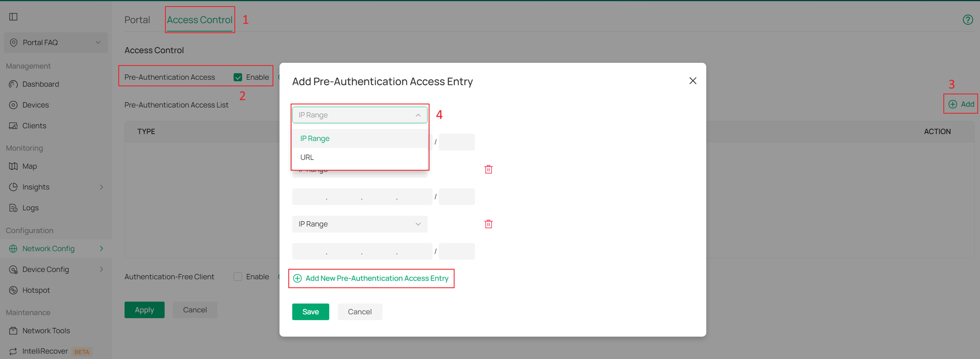Close the Add Pre-Authentication Access Entry dialog

tap(693, 81)
